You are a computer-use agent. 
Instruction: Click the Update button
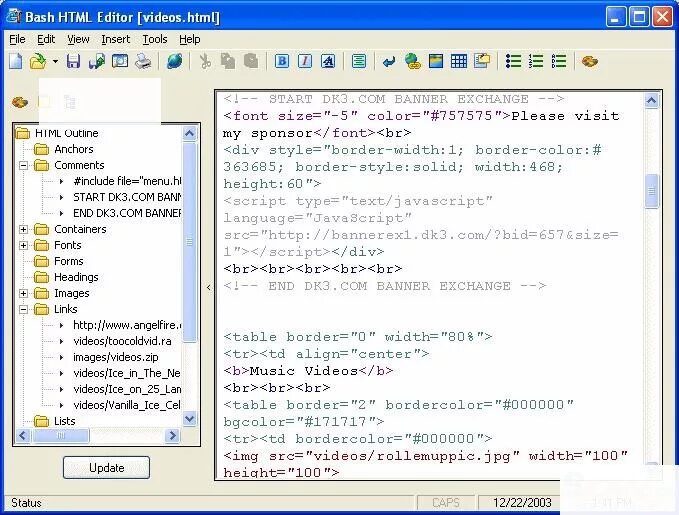107,468
